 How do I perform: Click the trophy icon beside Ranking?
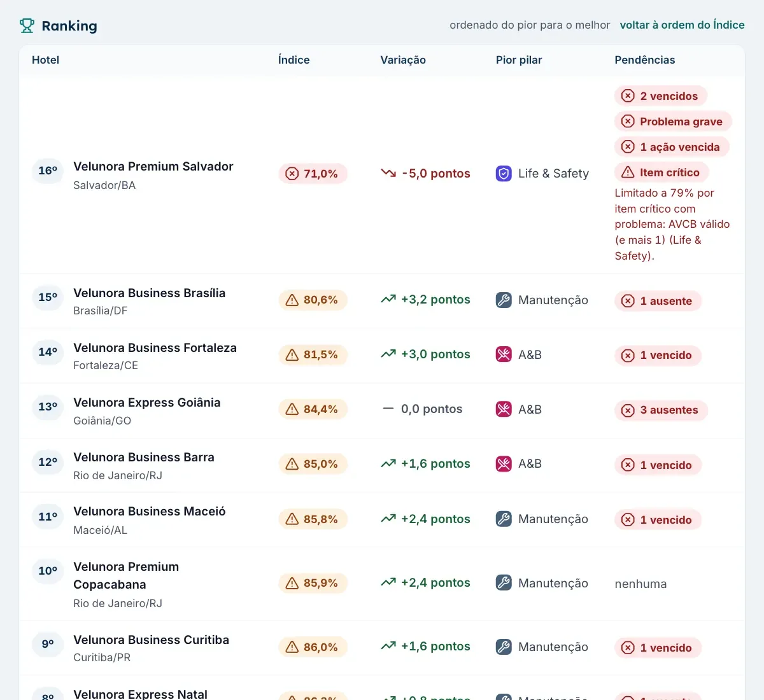point(27,25)
